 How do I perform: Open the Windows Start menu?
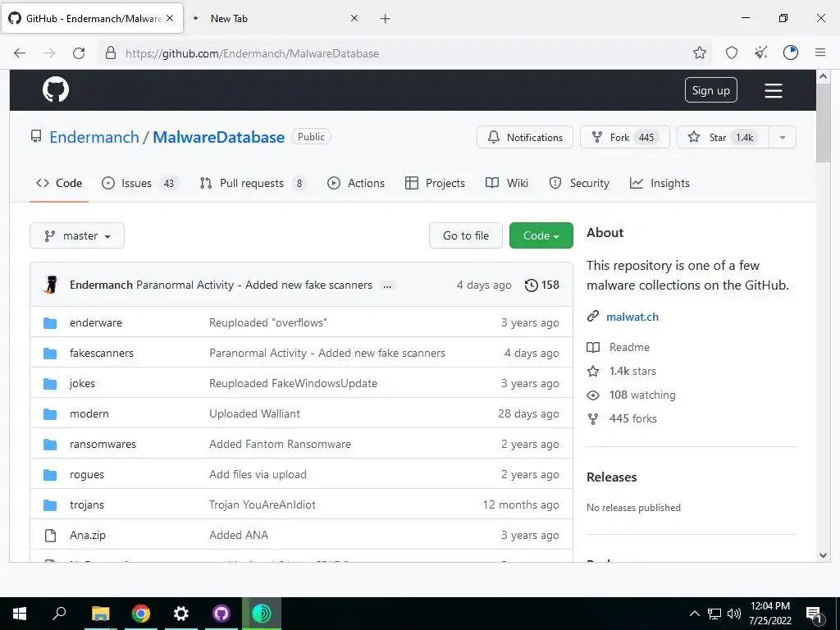[20, 614]
